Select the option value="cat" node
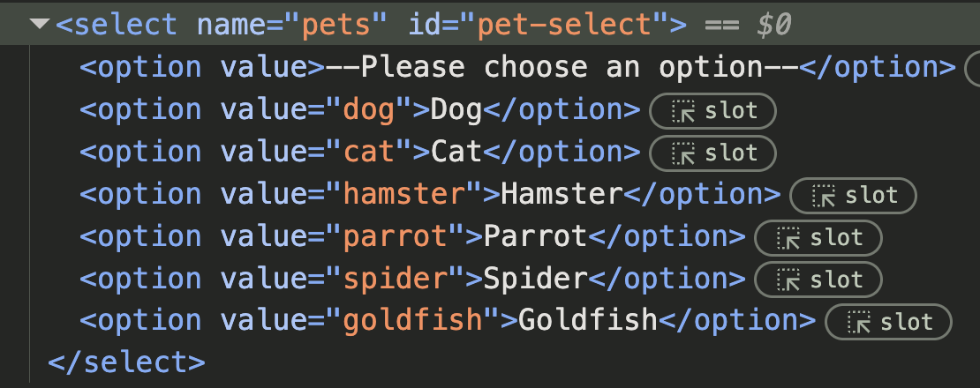 pos(360,153)
